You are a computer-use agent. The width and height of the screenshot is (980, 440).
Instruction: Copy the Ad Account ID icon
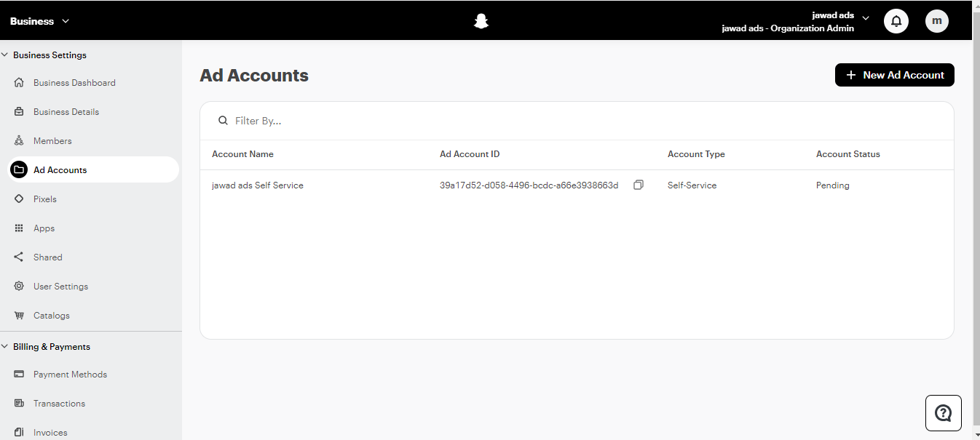pyautogui.click(x=639, y=185)
